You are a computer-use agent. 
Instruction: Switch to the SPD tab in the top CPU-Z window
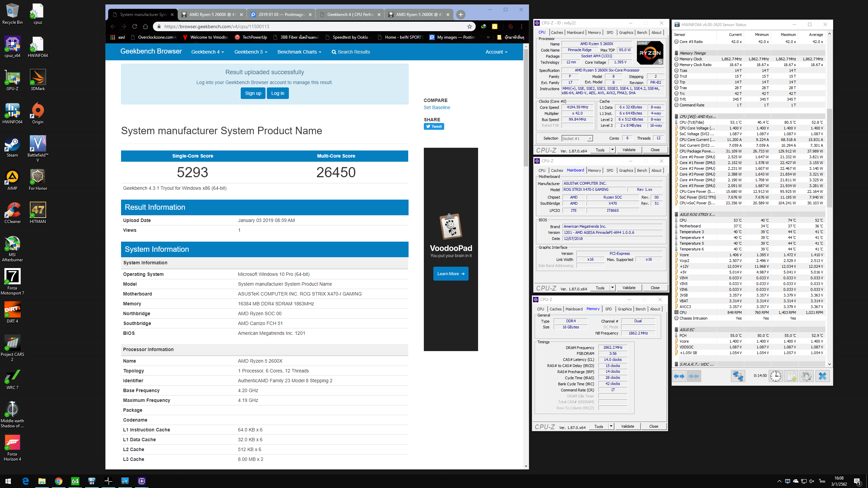610,33
